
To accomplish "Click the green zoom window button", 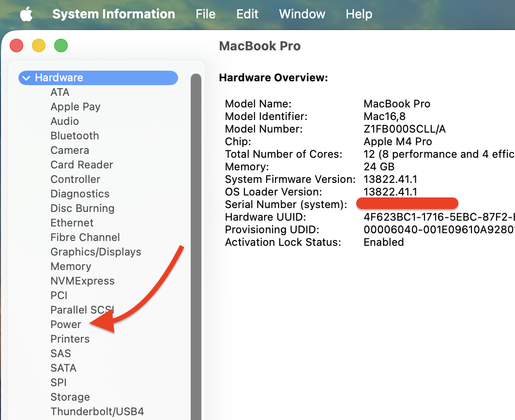I will (x=61, y=46).
